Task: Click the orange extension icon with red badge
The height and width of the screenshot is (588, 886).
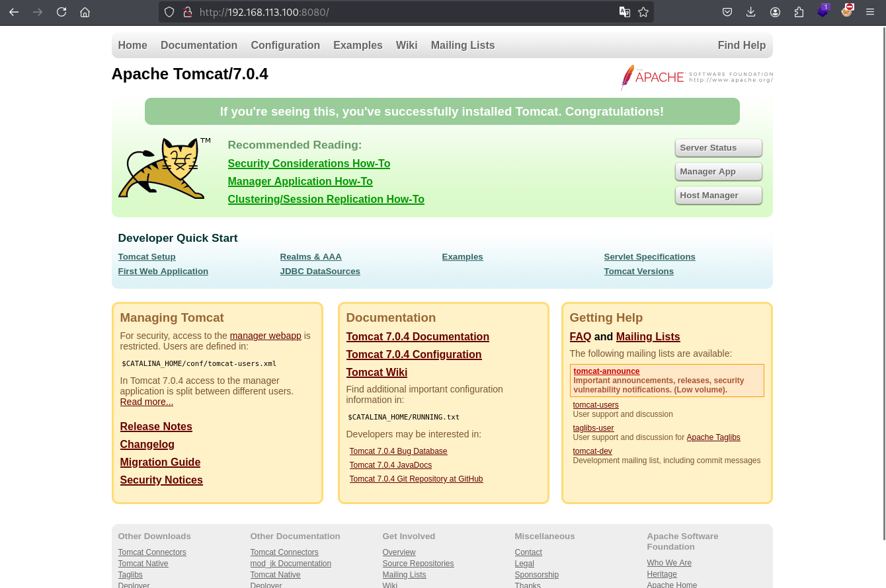Action: (x=847, y=11)
